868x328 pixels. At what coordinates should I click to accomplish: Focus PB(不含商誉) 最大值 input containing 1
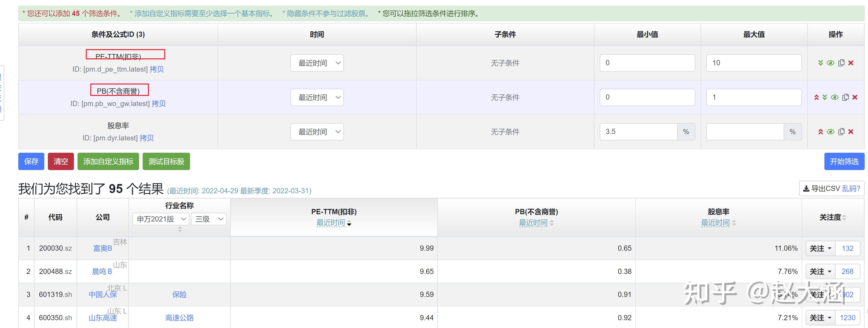pos(754,97)
